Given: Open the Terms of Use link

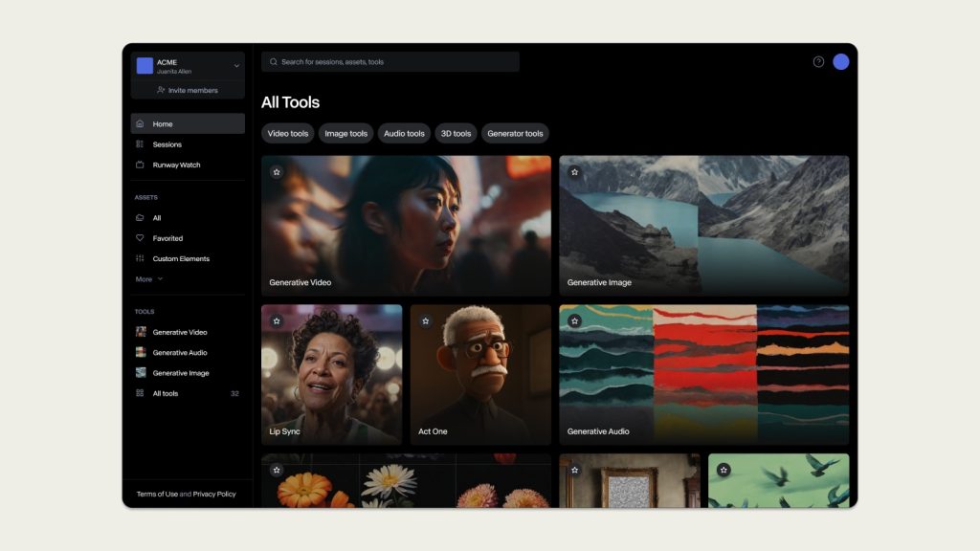Looking at the screenshot, I should [x=157, y=495].
